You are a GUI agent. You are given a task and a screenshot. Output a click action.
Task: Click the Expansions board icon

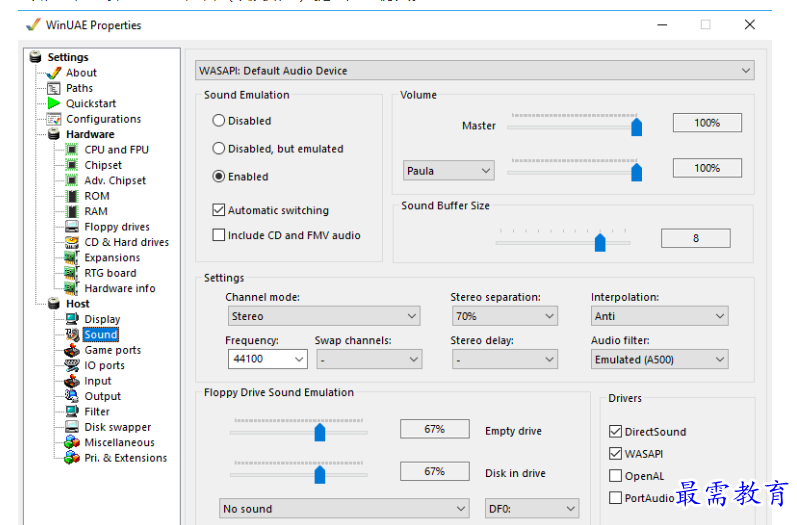(72, 258)
